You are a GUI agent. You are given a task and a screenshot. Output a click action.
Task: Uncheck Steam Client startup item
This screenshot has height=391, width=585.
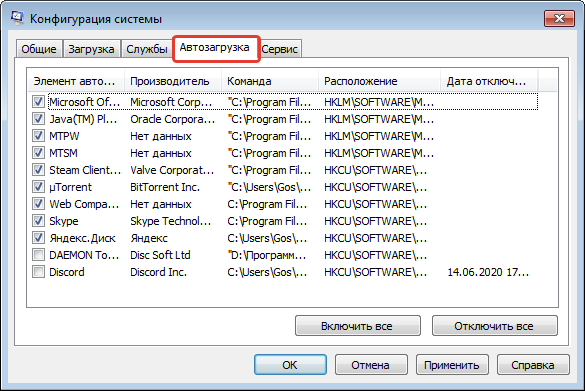click(x=38, y=170)
